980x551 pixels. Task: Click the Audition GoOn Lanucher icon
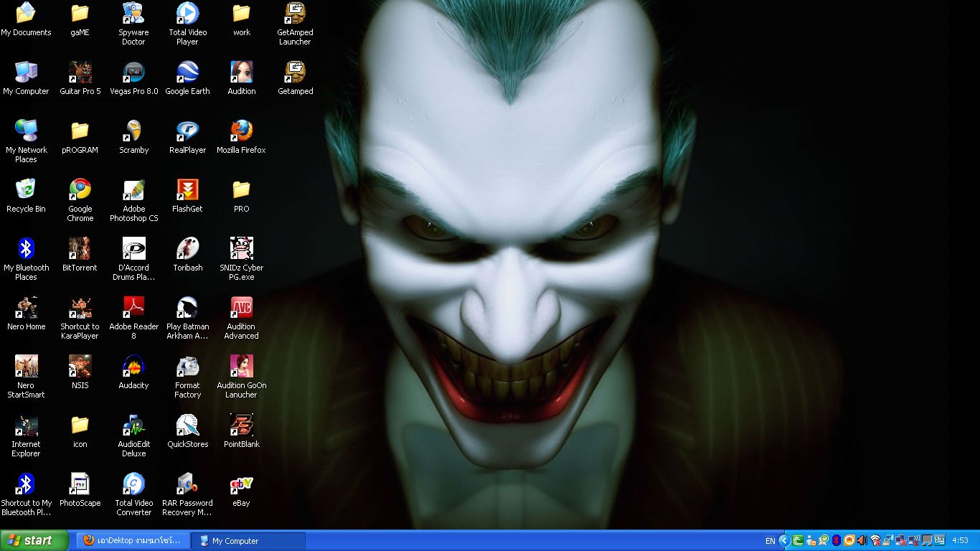coord(241,377)
